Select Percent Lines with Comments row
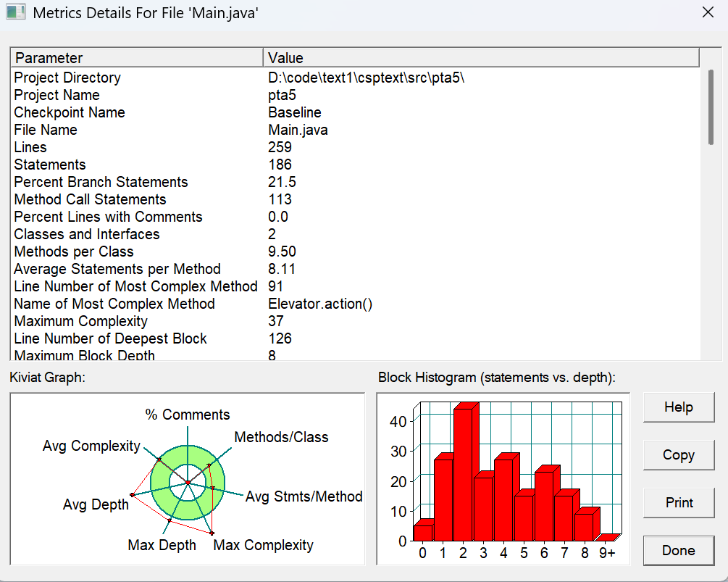728x582 pixels. coord(355,217)
